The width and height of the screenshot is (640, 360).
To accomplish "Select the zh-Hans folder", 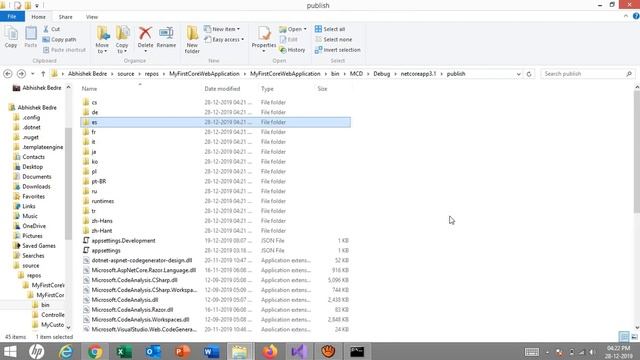I will point(216,221).
